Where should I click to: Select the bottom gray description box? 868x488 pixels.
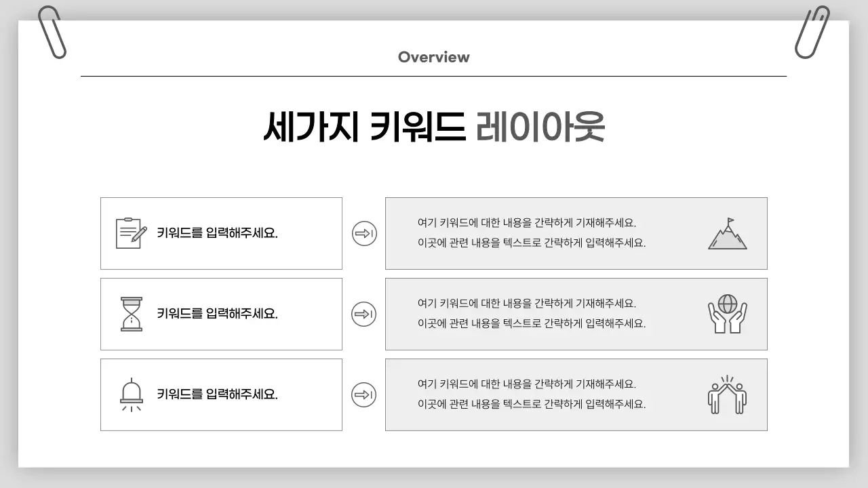pyautogui.click(x=576, y=394)
